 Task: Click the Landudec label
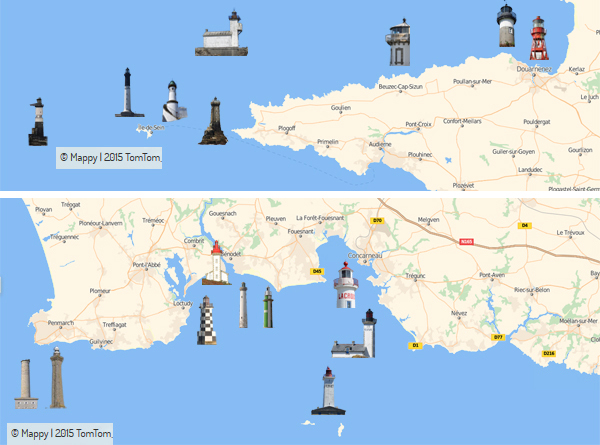pos(530,170)
